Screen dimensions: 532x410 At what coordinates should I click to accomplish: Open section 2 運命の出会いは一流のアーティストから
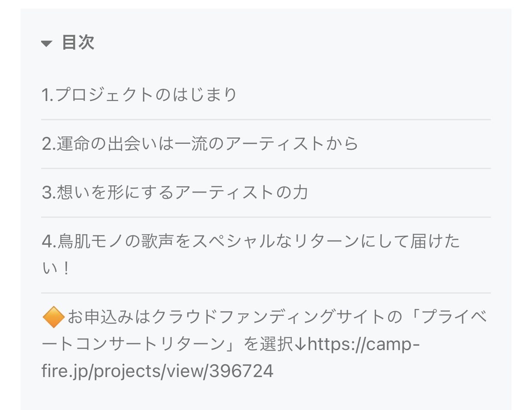pos(200,144)
